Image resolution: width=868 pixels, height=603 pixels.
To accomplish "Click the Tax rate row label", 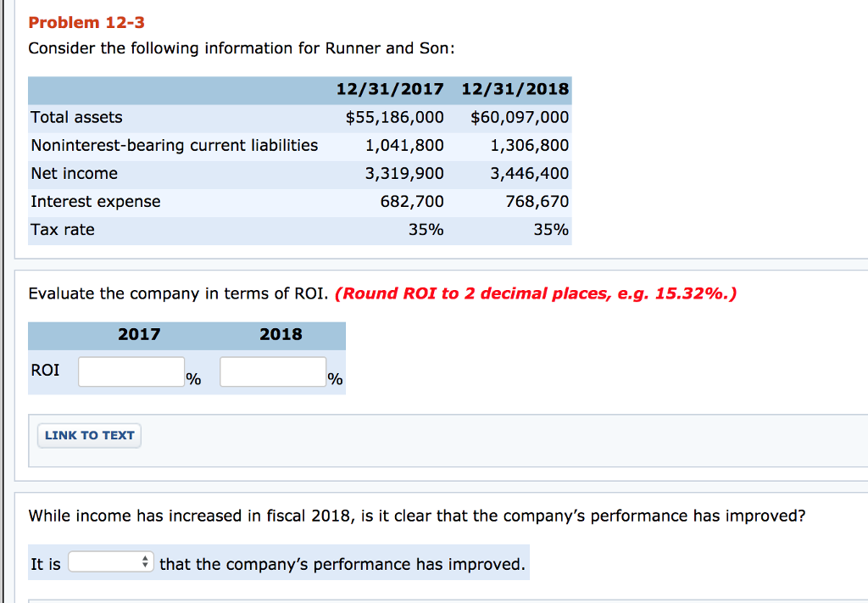I will (63, 229).
